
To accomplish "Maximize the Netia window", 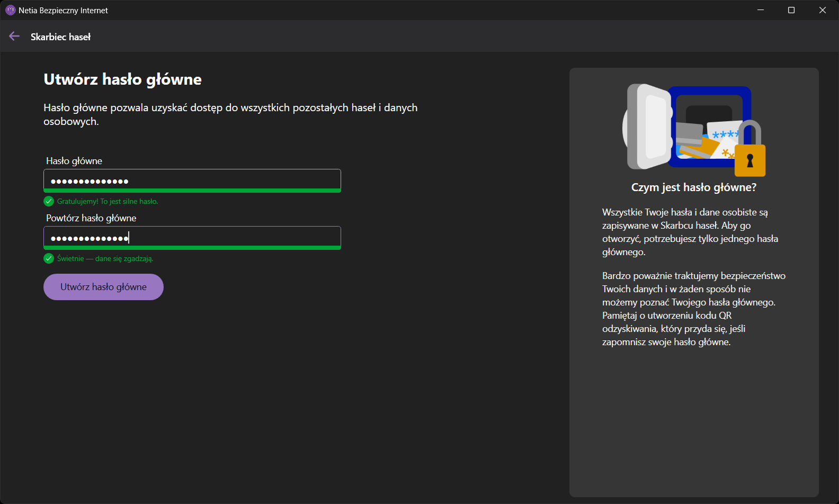I will pyautogui.click(x=791, y=10).
